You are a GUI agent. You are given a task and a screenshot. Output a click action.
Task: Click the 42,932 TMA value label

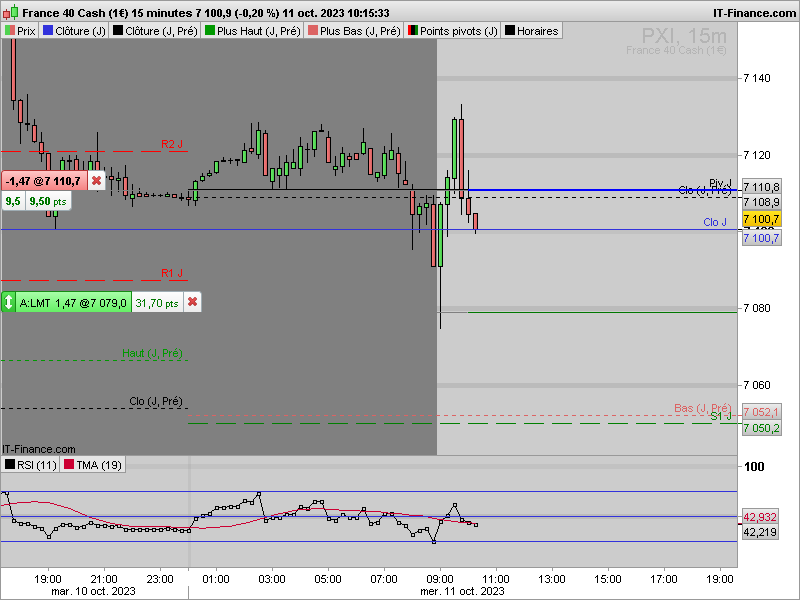click(760, 517)
